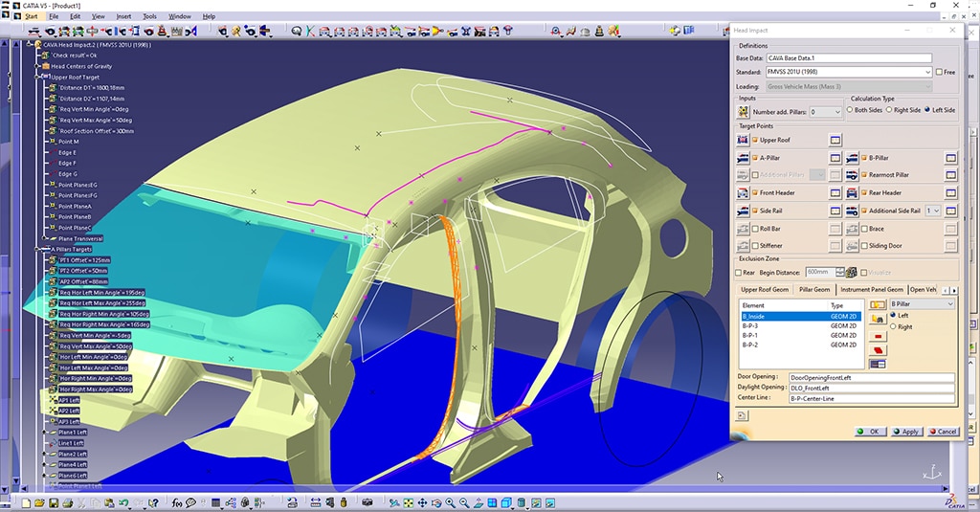
Task: Enable the Free checkbox
Action: tap(939, 72)
